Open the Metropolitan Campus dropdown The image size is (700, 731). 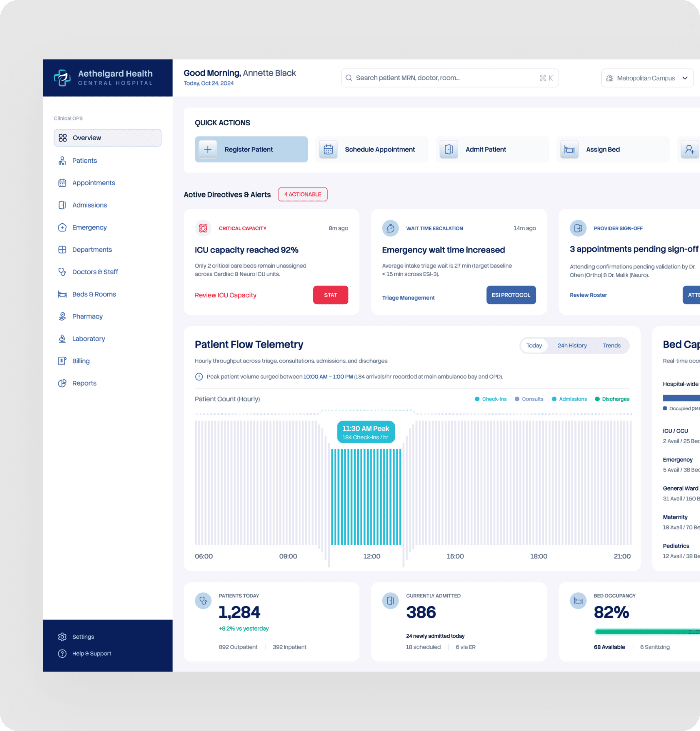pos(647,78)
